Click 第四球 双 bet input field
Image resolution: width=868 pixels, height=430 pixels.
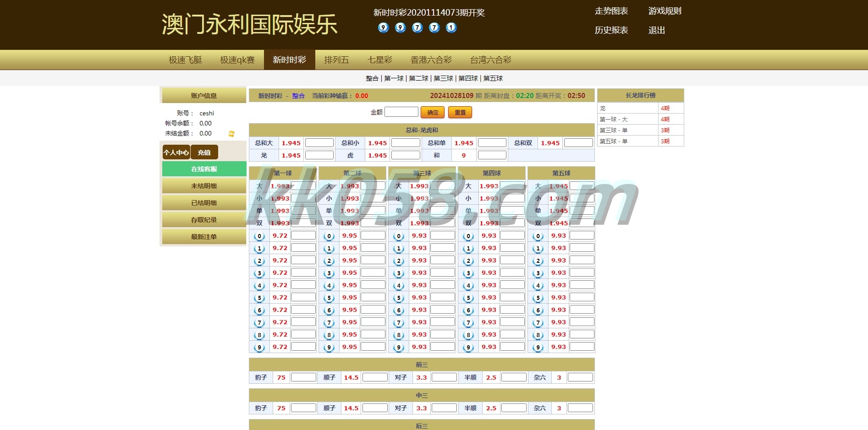512,223
